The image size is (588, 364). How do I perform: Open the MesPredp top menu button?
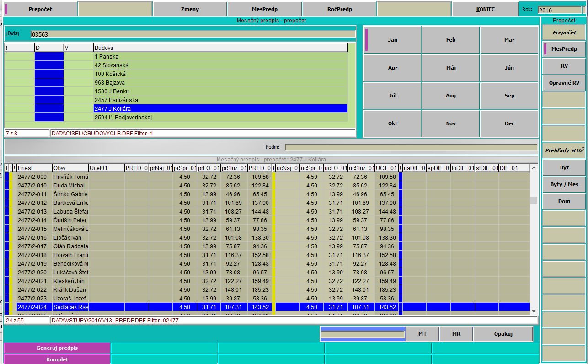(264, 9)
